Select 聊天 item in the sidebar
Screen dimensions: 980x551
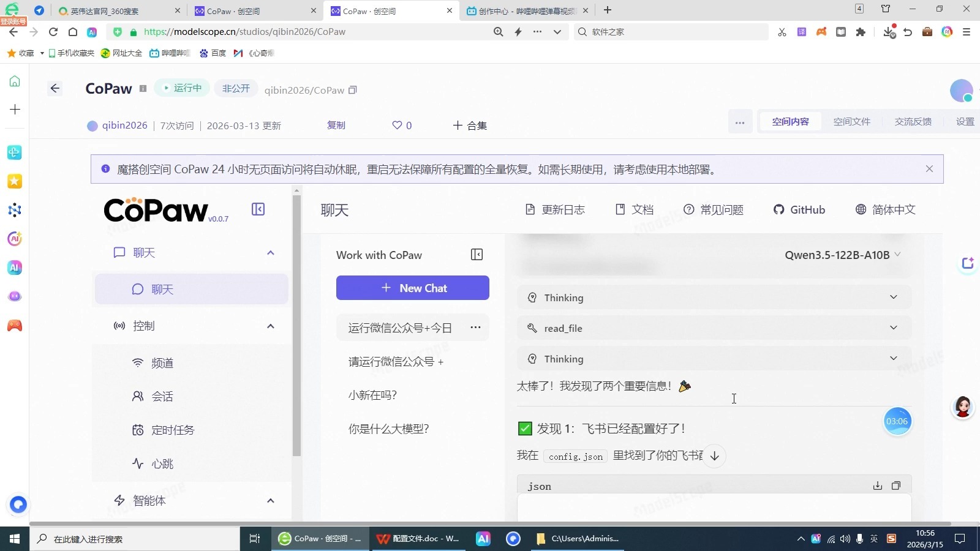(191, 289)
